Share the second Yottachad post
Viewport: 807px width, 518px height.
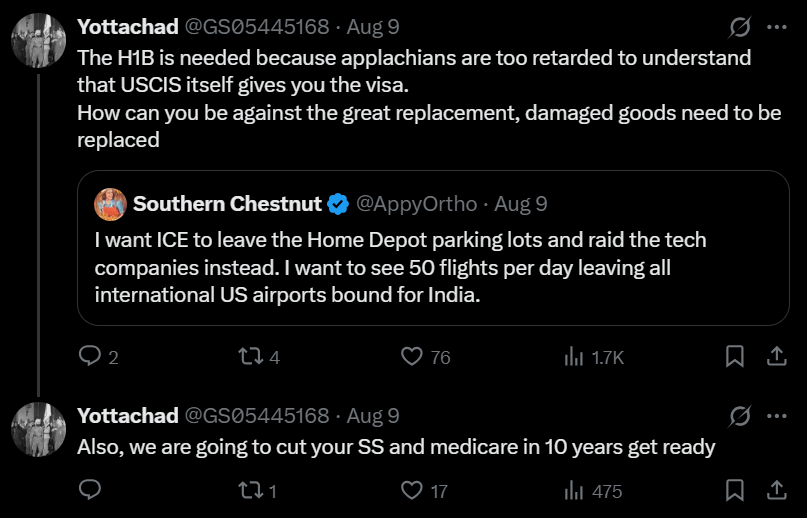point(776,490)
